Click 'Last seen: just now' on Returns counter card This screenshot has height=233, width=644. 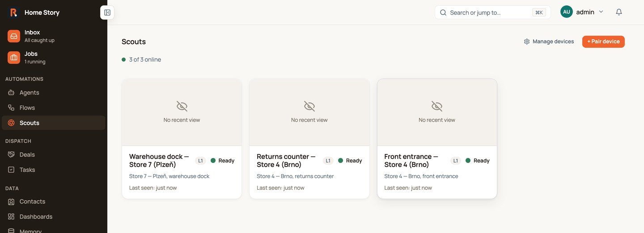[x=280, y=188]
